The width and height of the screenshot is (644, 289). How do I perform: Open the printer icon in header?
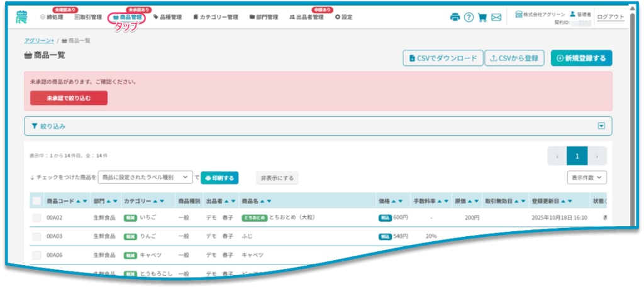pos(455,18)
